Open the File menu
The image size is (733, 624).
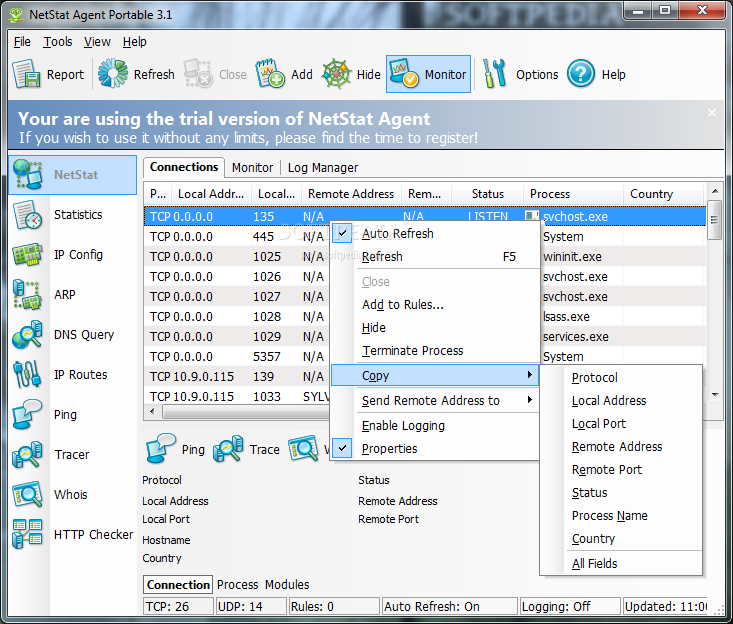click(x=22, y=42)
